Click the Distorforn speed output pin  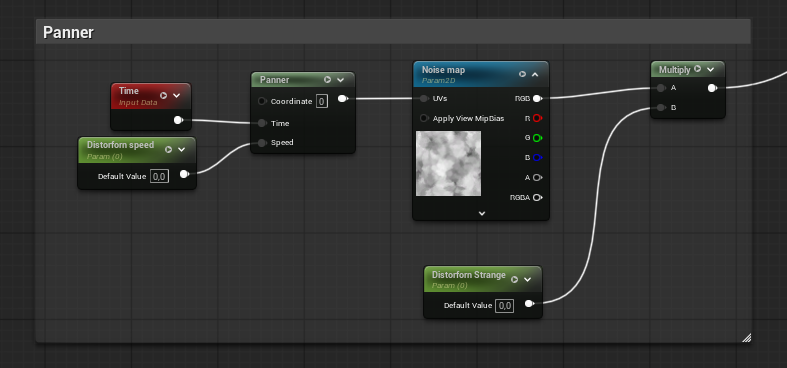point(184,174)
